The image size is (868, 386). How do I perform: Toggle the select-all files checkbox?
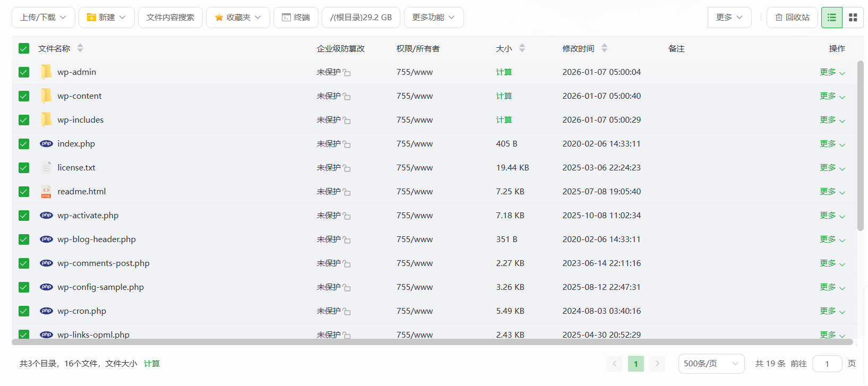pos(24,49)
